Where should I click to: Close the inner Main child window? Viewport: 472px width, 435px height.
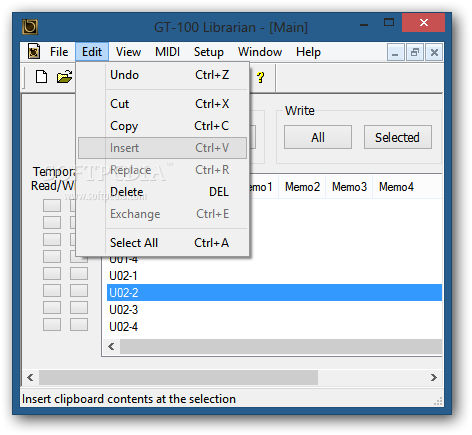click(434, 52)
